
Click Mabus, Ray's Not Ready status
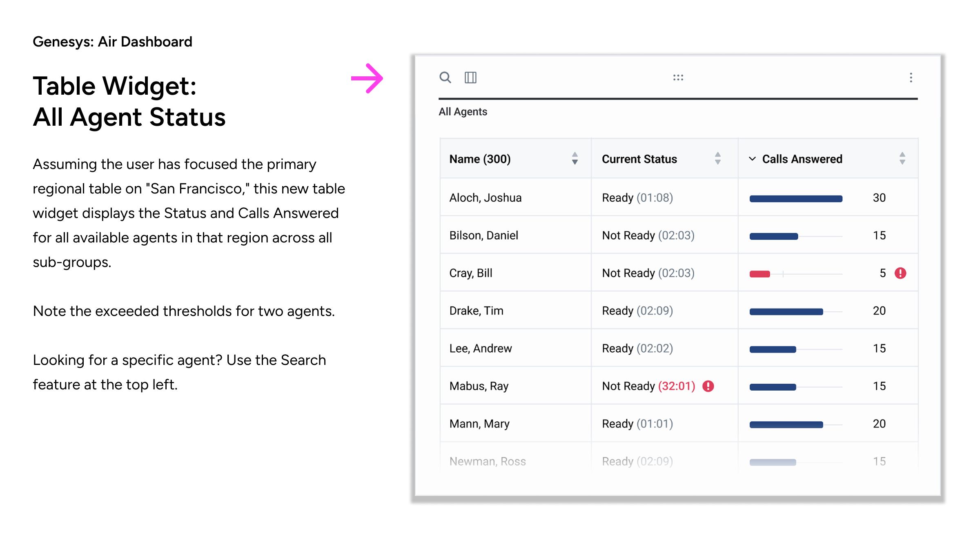click(648, 386)
